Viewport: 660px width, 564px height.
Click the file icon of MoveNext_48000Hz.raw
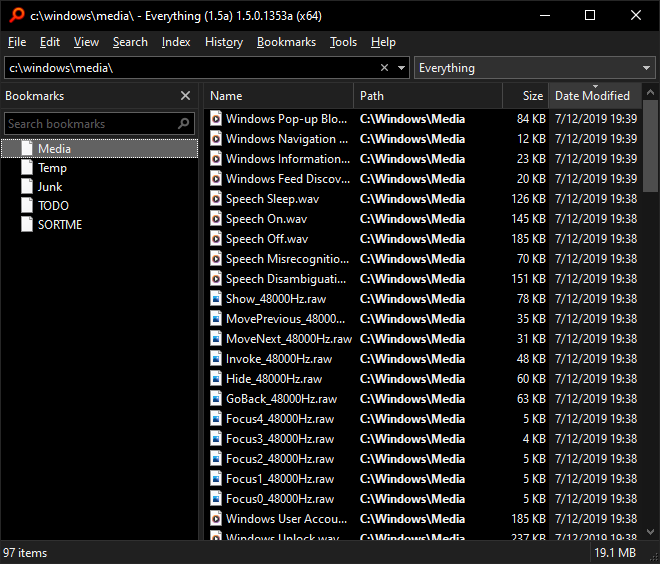click(216, 339)
